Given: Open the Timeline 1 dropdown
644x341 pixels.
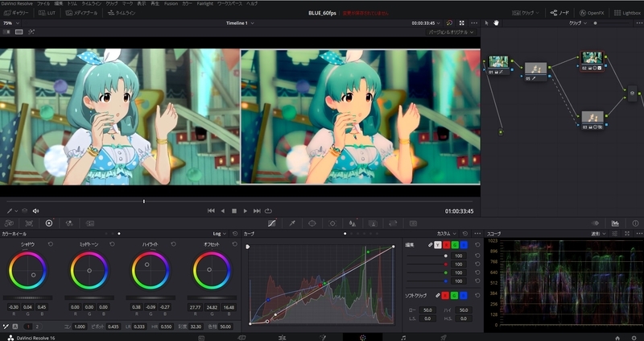Looking at the screenshot, I should (x=240, y=23).
